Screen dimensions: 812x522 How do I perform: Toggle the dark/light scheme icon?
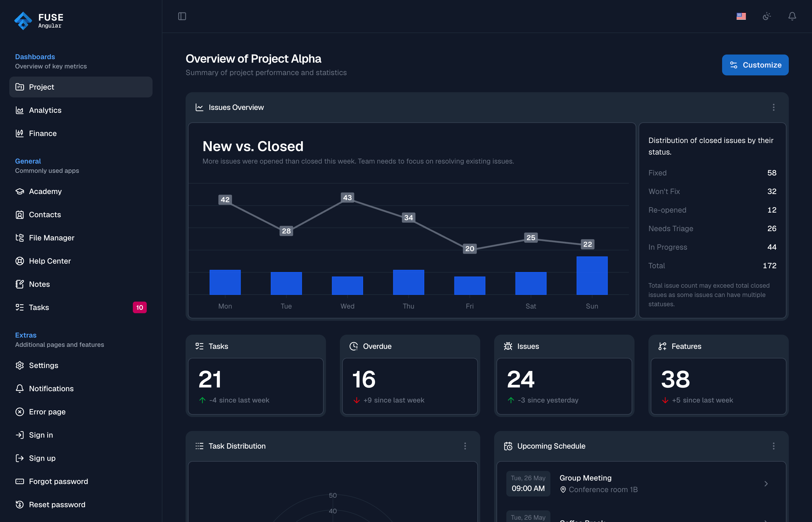[x=766, y=16]
